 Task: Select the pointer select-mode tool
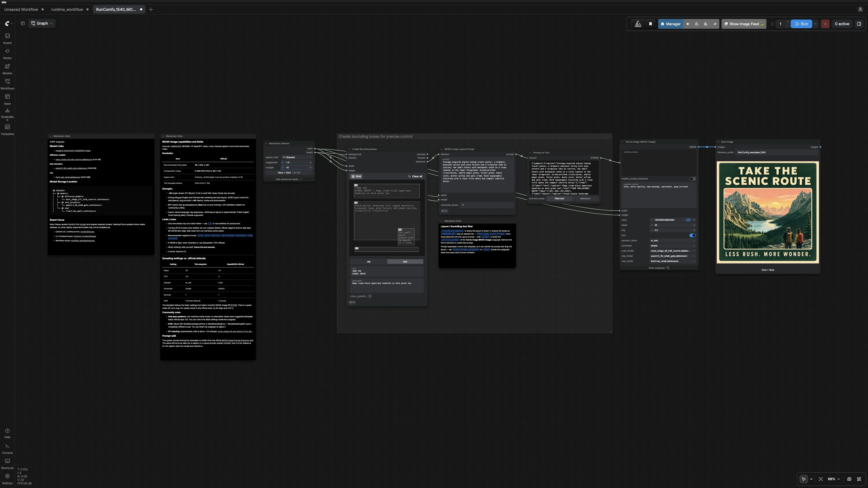coord(804,479)
